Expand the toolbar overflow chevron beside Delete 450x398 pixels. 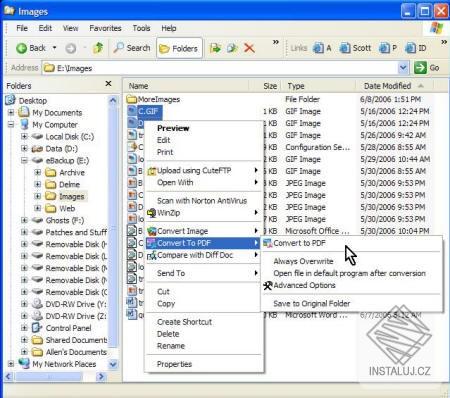click(276, 42)
